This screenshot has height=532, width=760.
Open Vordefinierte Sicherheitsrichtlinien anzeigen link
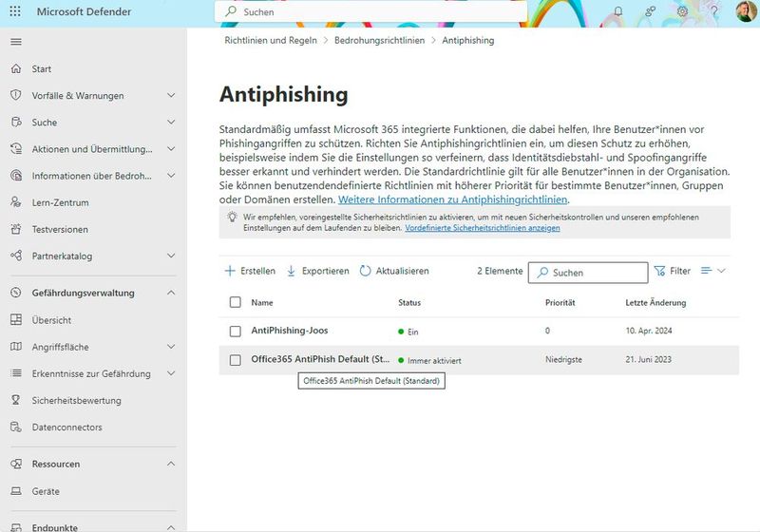[483, 228]
